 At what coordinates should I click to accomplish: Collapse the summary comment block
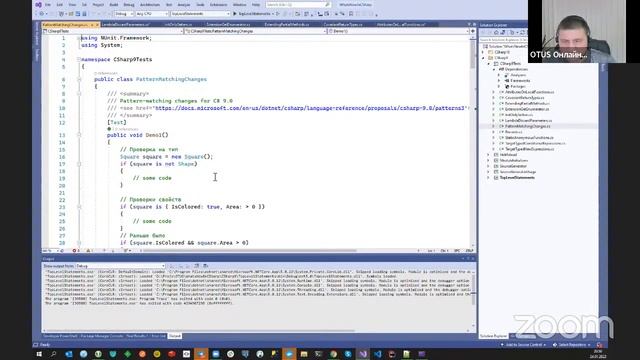(79, 93)
